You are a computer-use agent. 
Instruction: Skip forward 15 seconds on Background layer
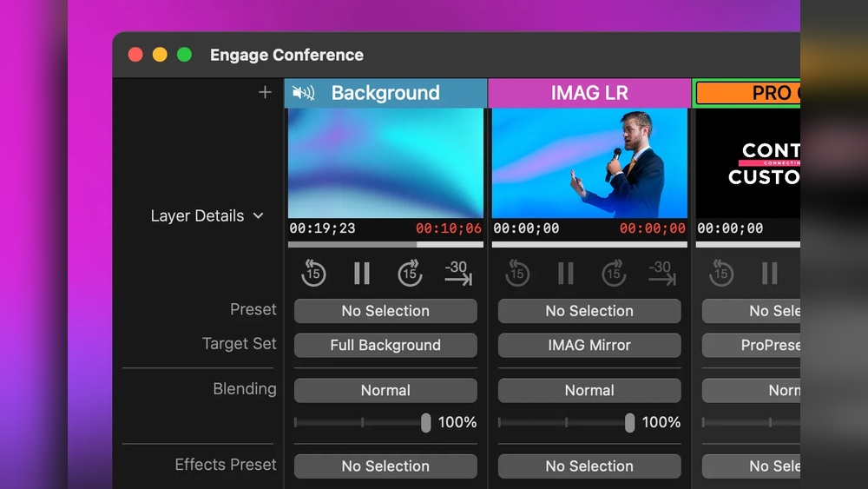410,274
